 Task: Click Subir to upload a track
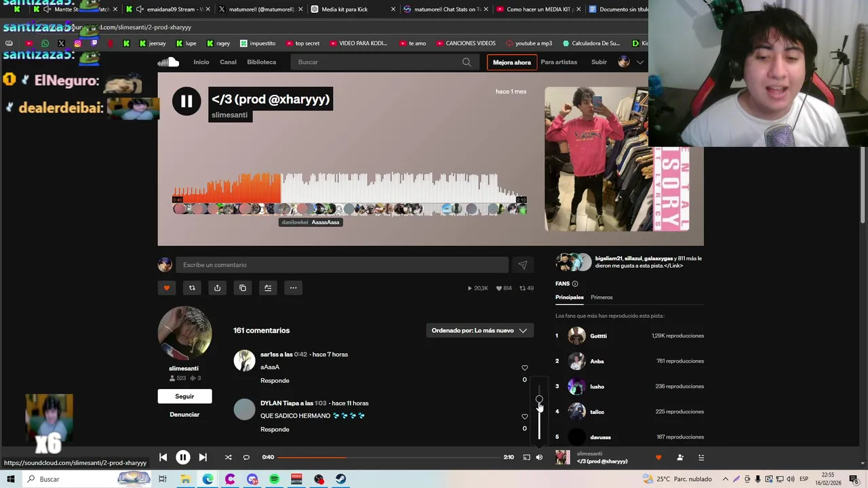(x=599, y=62)
